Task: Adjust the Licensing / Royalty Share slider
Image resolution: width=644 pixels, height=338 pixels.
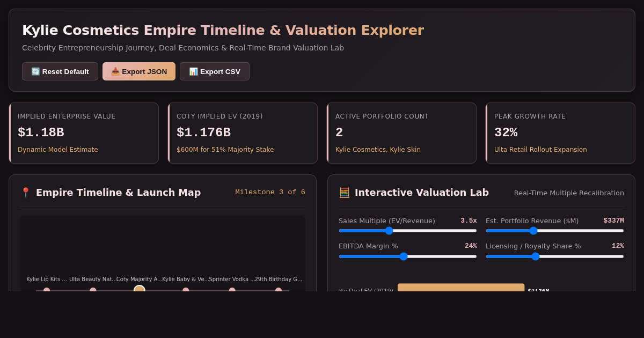Action: tap(555, 256)
